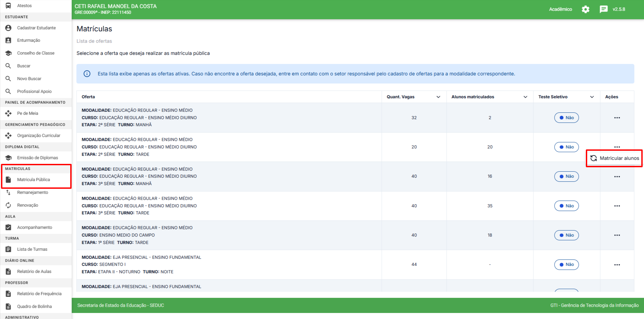
Task: Toggle Teste Seletivo 'Não' for 2ª Série Manhã
Action: [566, 118]
